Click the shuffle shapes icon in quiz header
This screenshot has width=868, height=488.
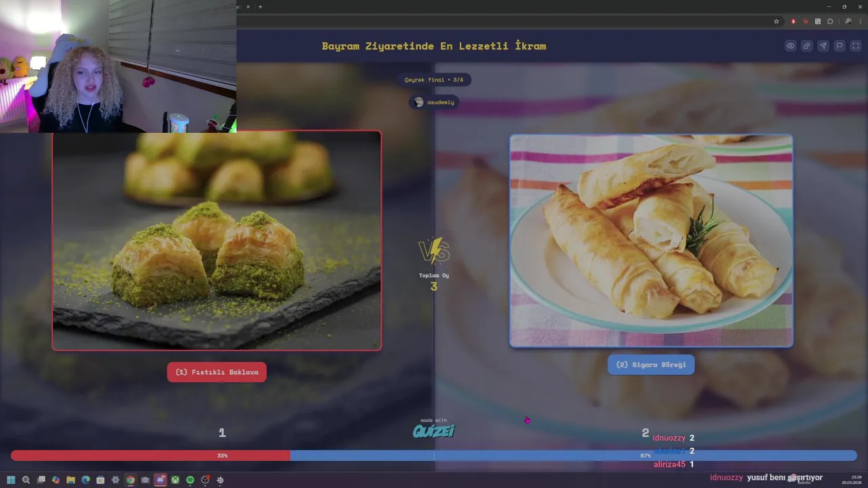(806, 46)
